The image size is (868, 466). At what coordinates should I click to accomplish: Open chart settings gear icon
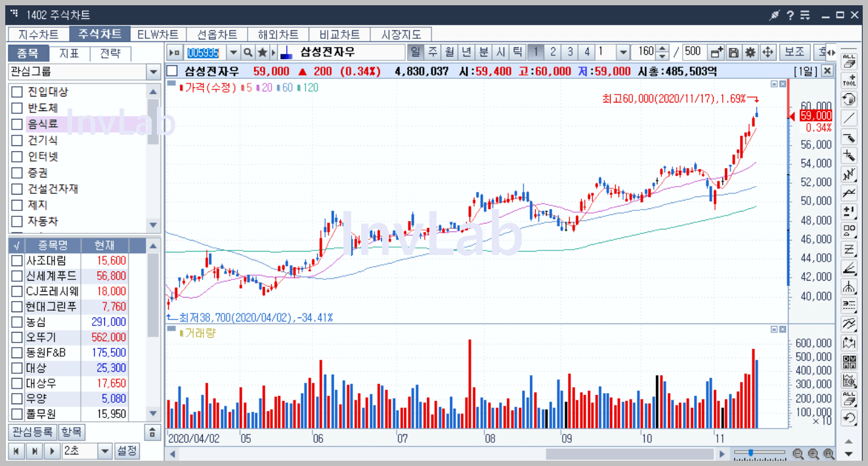tap(750, 53)
